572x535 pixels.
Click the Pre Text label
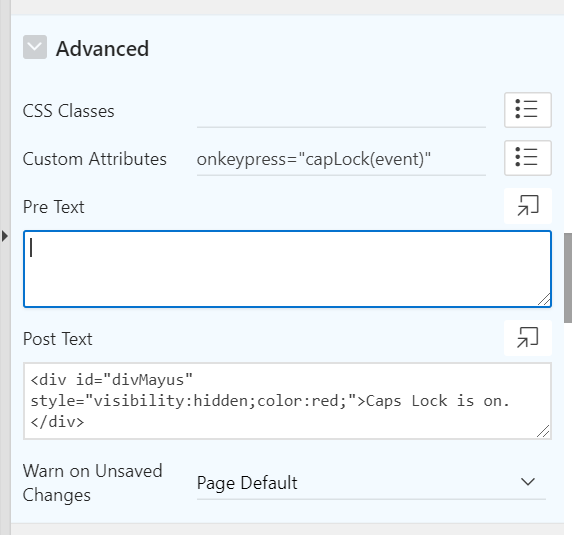54,207
